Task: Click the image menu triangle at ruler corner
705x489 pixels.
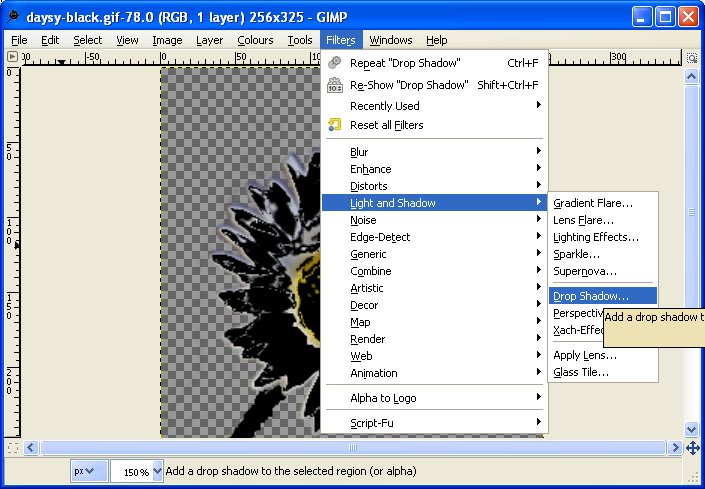Action: (12, 57)
